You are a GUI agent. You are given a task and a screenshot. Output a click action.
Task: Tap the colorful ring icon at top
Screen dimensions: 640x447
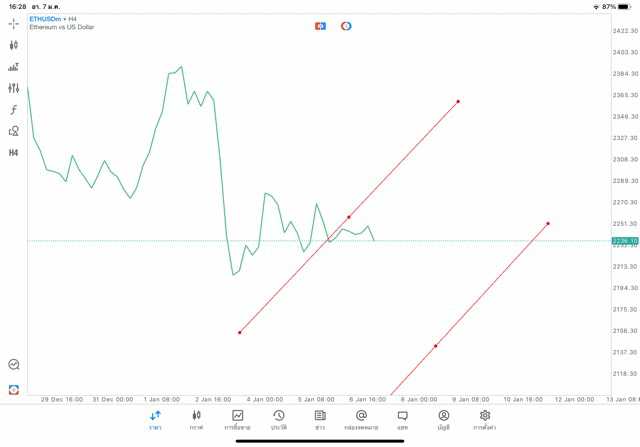coord(346,26)
